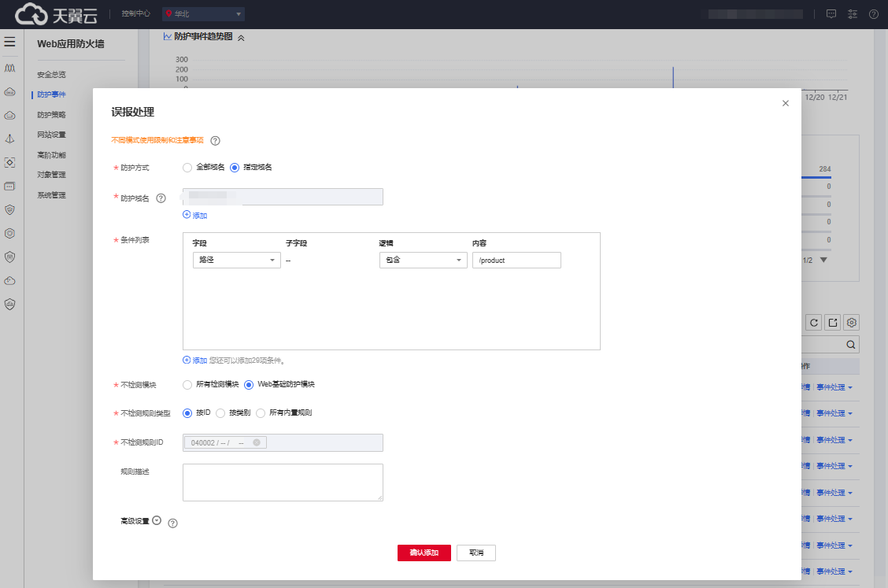Click the 取消 button
Screen dimensions: 888x588
(476, 553)
